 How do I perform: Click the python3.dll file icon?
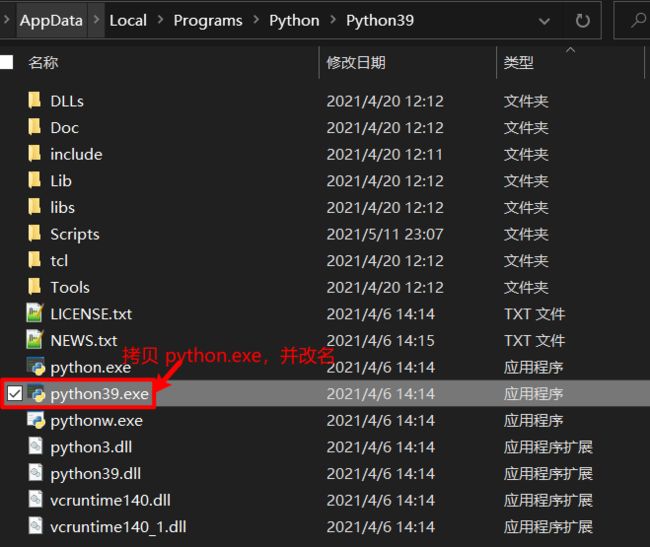(x=36, y=446)
